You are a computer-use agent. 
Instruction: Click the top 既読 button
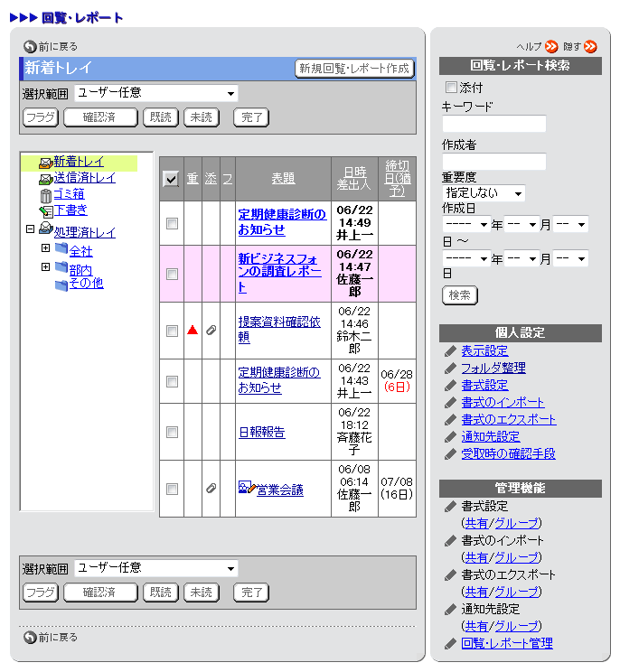pos(160,117)
